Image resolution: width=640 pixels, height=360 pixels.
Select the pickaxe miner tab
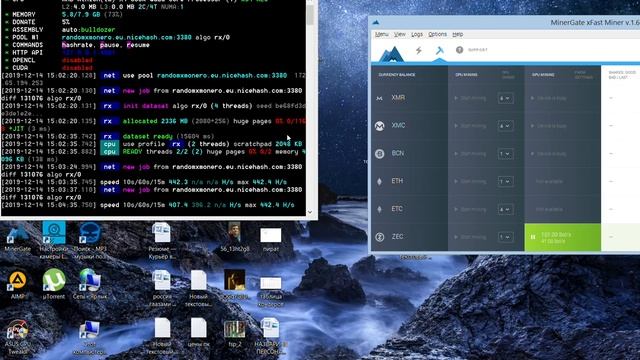pyautogui.click(x=439, y=50)
